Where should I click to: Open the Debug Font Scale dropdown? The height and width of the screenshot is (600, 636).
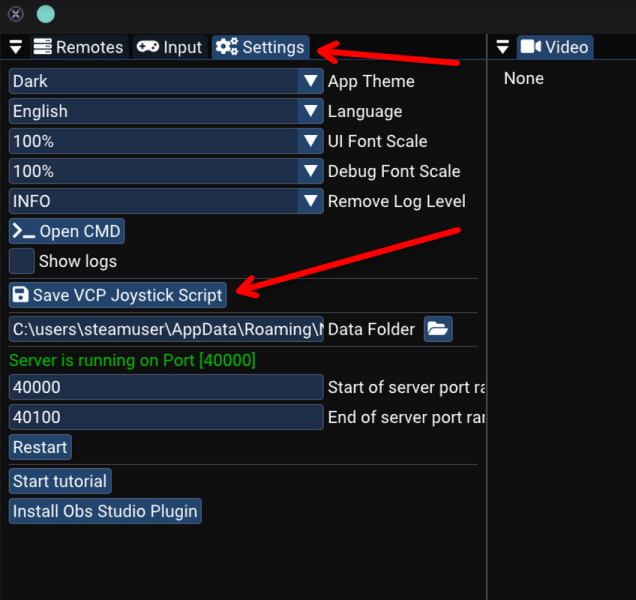[x=165, y=171]
